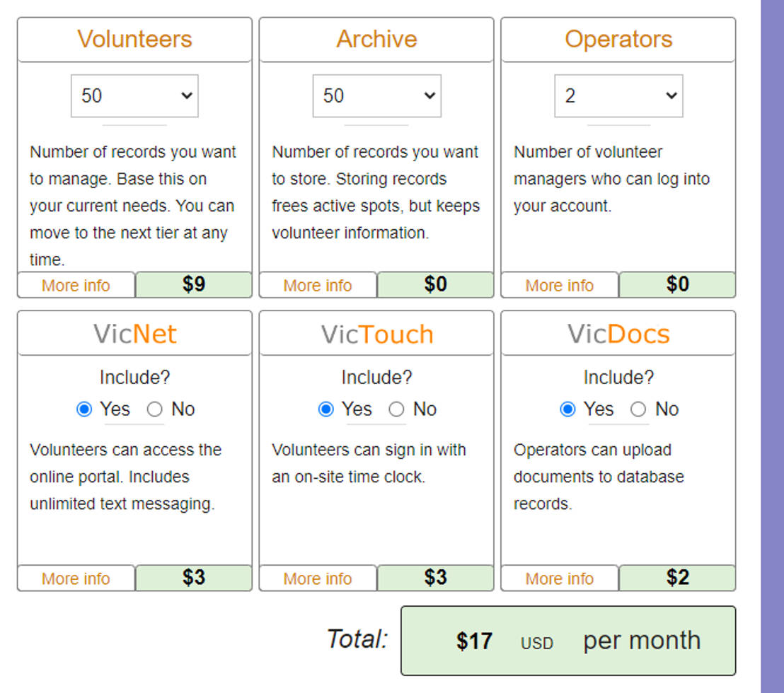Open More info for VicDocs
This screenshot has width=784, height=693.
[x=560, y=578]
